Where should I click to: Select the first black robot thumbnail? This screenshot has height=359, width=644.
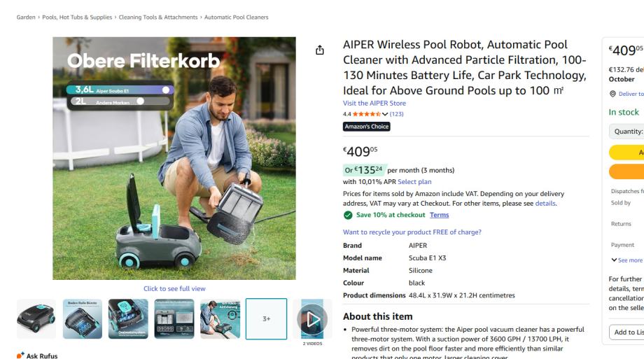(36, 319)
